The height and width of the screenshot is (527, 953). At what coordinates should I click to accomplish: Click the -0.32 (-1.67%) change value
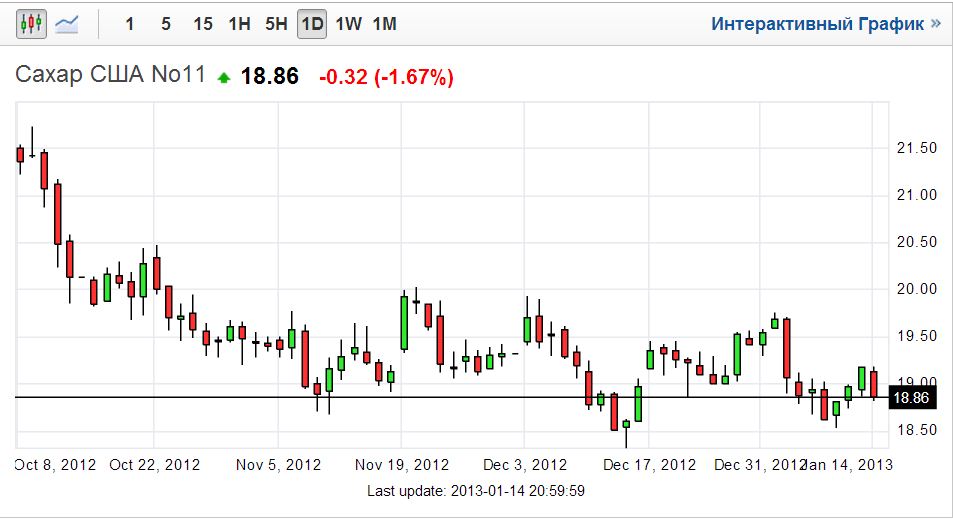tap(387, 77)
